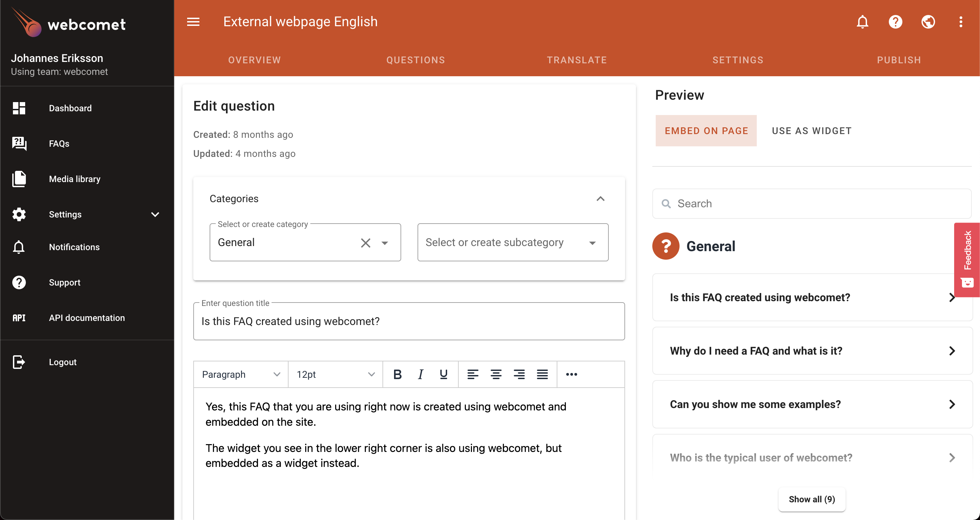Open the hamburger menu in header

click(x=193, y=22)
